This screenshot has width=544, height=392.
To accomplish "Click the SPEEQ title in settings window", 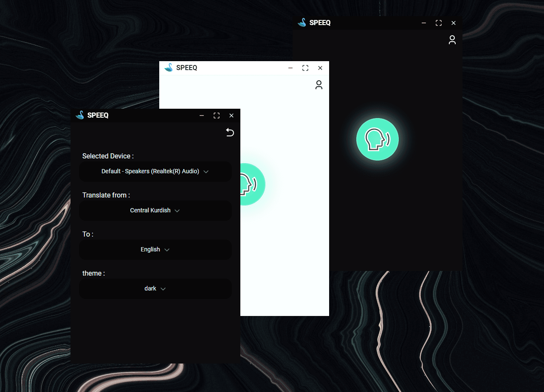I will [98, 115].
